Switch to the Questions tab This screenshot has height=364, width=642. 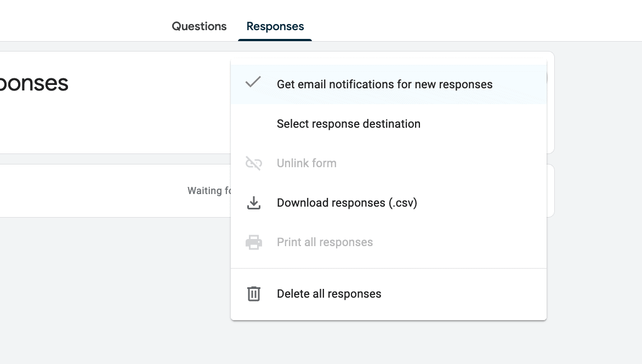pos(199,26)
